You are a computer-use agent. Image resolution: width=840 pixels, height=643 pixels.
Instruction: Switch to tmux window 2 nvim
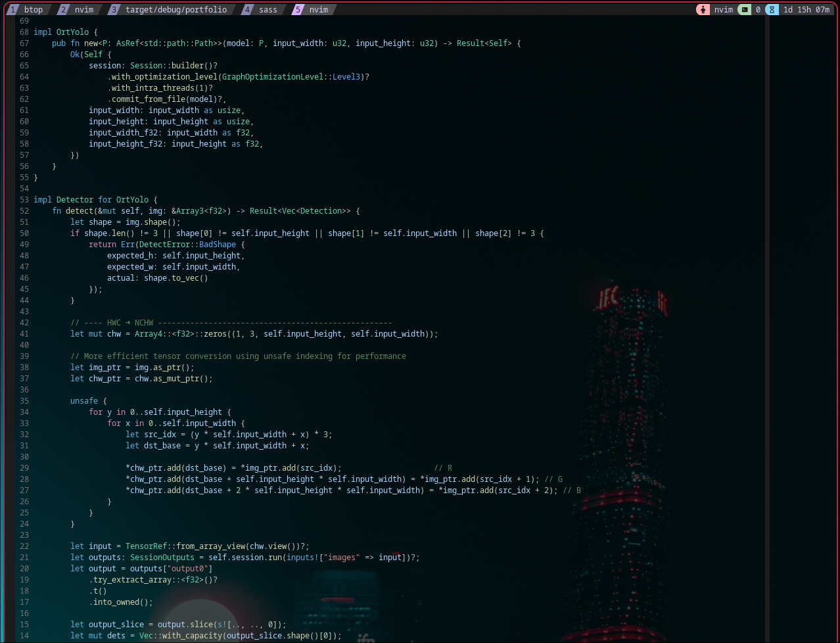coord(78,10)
